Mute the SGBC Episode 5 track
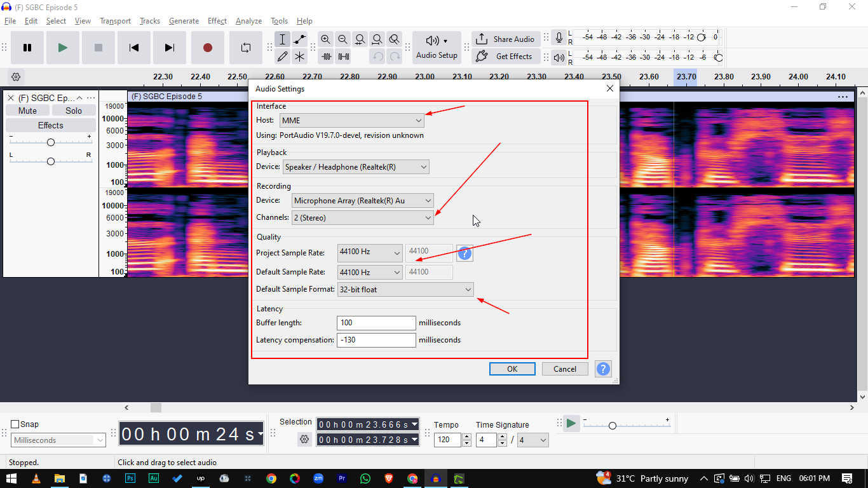 [x=27, y=111]
